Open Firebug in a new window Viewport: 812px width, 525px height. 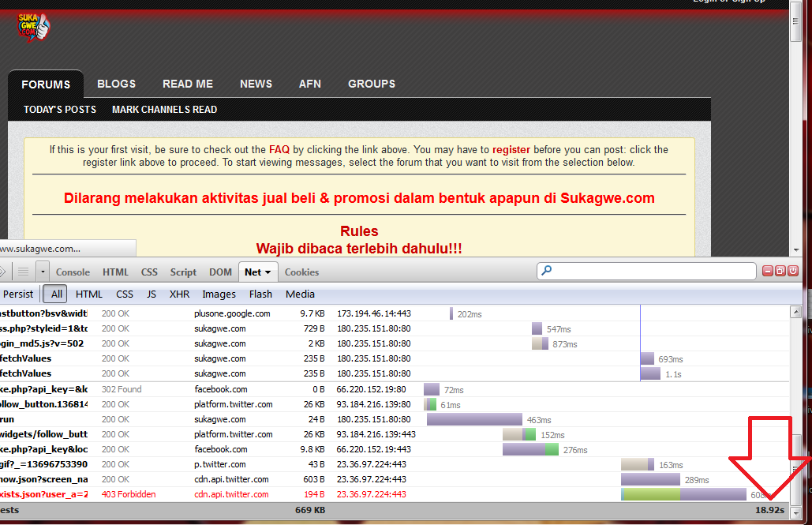click(780, 271)
